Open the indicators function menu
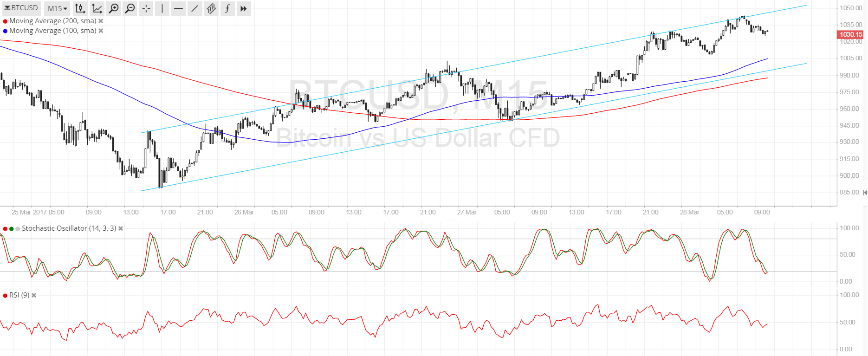 [x=227, y=8]
